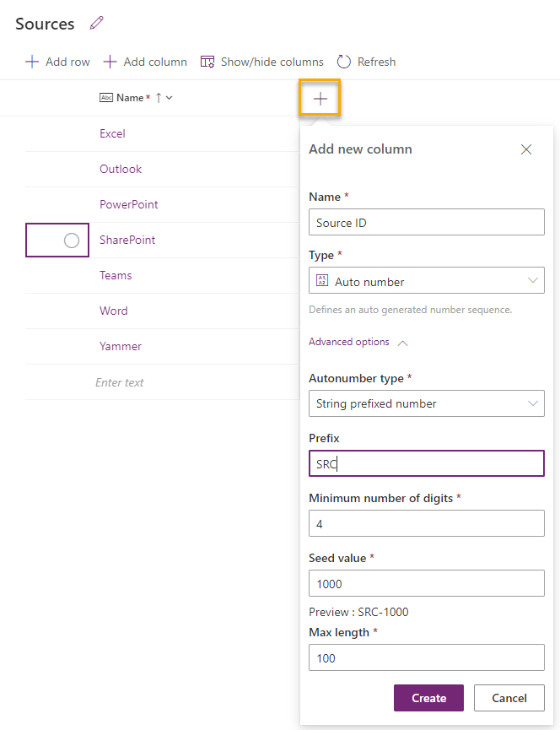Viewport: 560px width, 730px height.
Task: Click the Create button
Action: [428, 698]
